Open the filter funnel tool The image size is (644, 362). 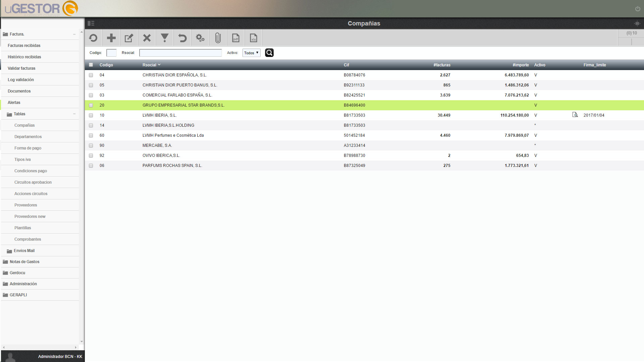(164, 38)
